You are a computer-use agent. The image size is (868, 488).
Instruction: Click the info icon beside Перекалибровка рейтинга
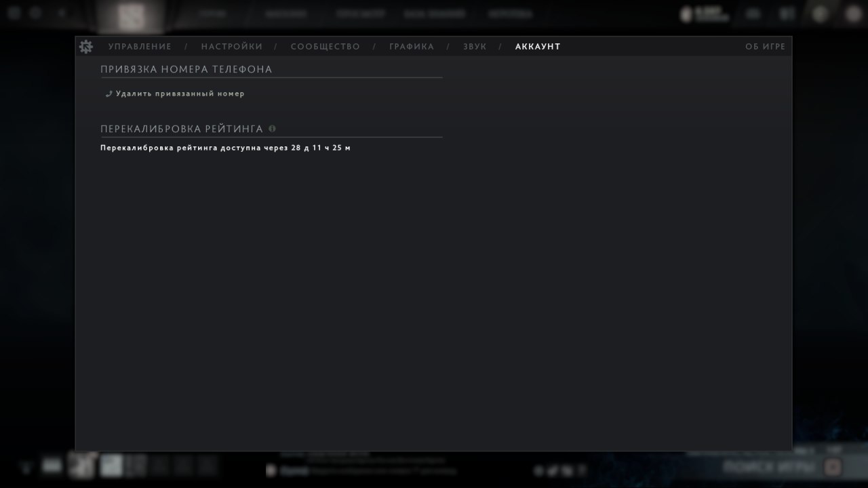click(x=272, y=128)
